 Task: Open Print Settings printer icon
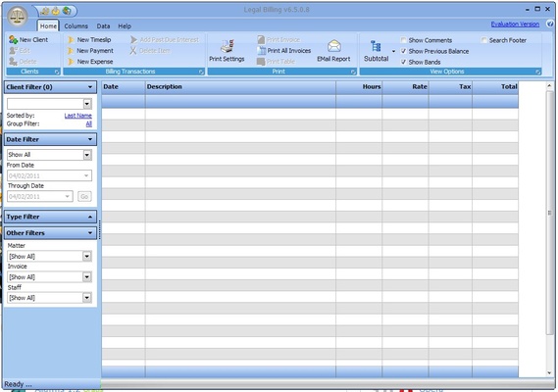pos(228,46)
